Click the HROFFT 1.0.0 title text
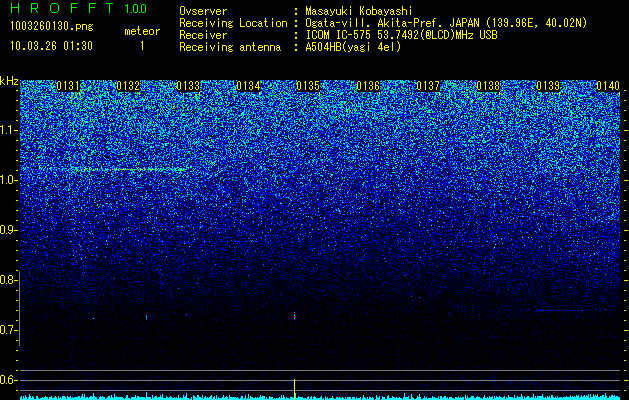The width and height of the screenshot is (629, 400). (x=79, y=8)
